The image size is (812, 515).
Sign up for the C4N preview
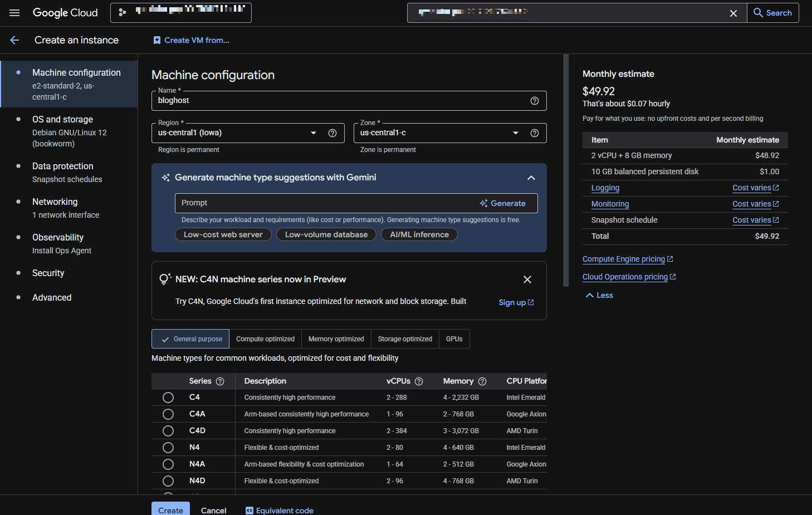516,303
